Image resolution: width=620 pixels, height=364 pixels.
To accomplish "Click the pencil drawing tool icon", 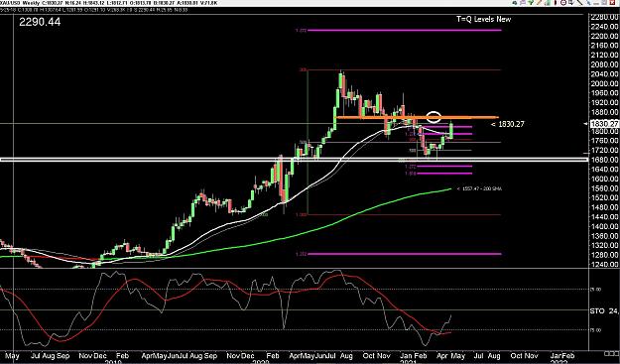I will pyautogui.click(x=540, y=3).
